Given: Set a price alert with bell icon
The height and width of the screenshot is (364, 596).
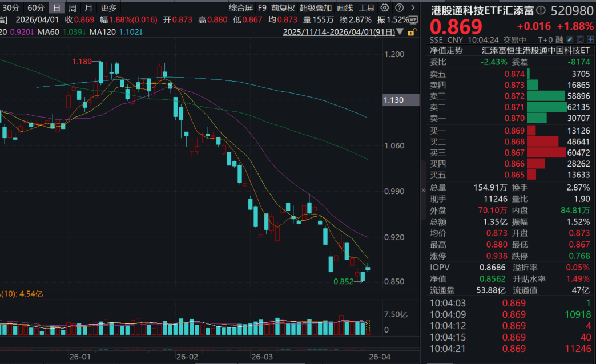Looking at the screenshot, I should [x=579, y=39].
